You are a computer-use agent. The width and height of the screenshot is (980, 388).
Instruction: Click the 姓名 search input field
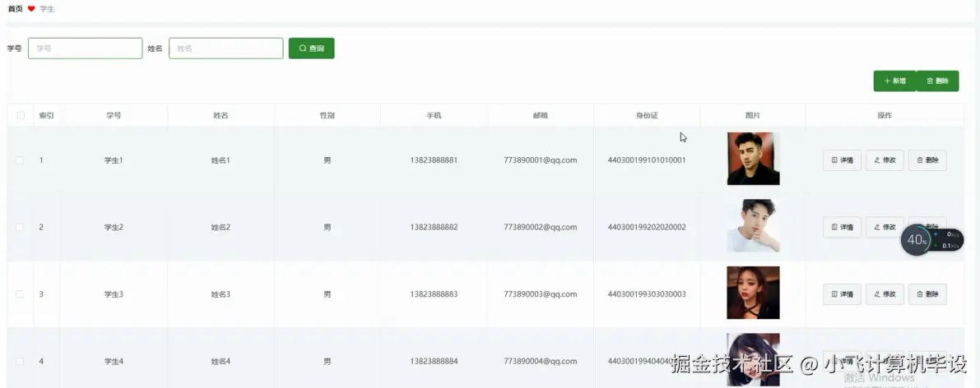[x=225, y=48]
